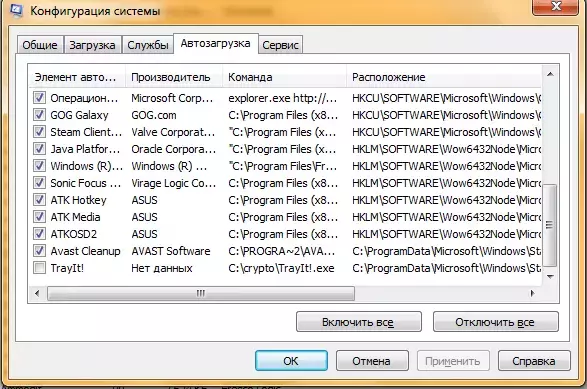
Task: Click the Отмена button
Action: click(372, 361)
